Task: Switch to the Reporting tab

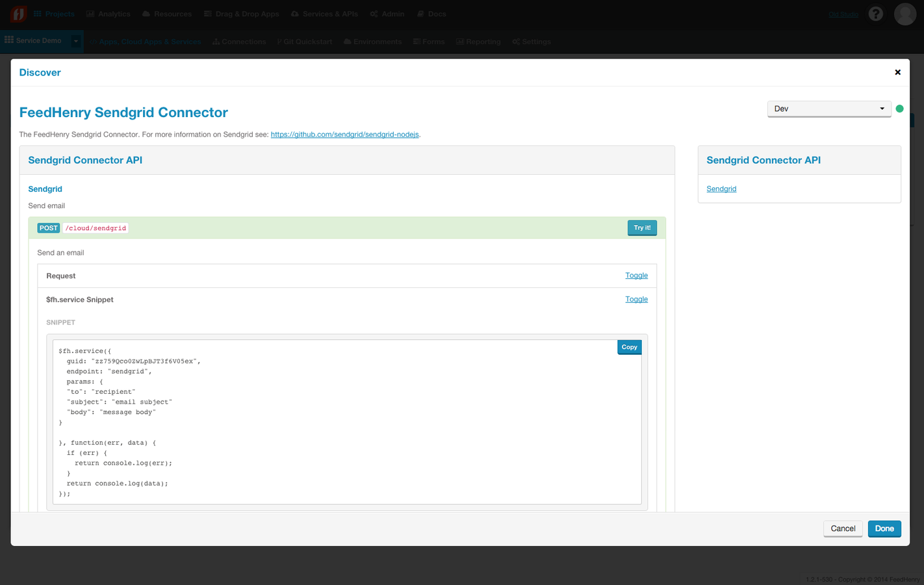Action: click(478, 42)
